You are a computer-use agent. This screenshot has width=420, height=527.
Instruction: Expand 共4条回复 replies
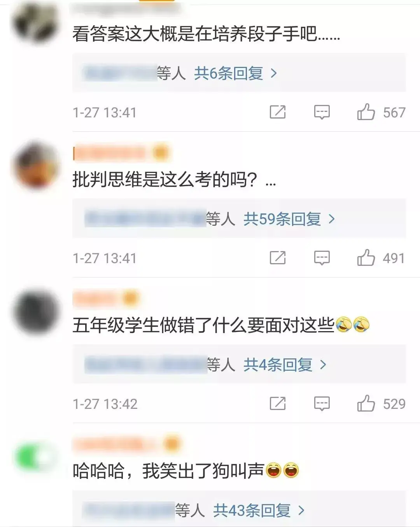coord(285,365)
